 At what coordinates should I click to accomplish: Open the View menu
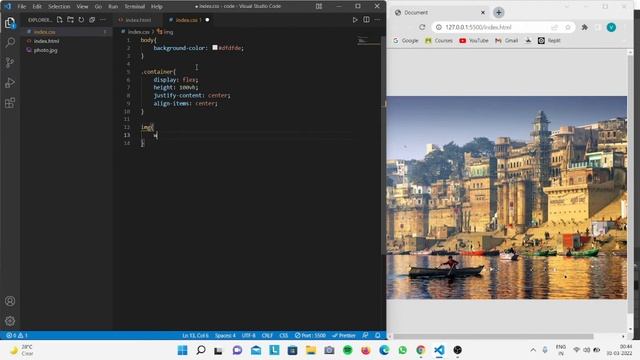tap(82, 7)
